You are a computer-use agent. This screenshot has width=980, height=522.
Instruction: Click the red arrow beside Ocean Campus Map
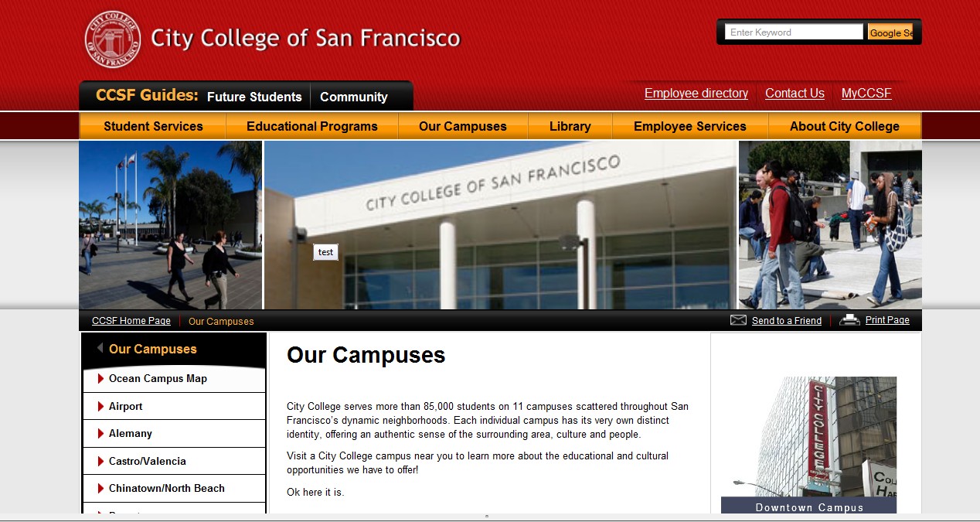(x=100, y=378)
